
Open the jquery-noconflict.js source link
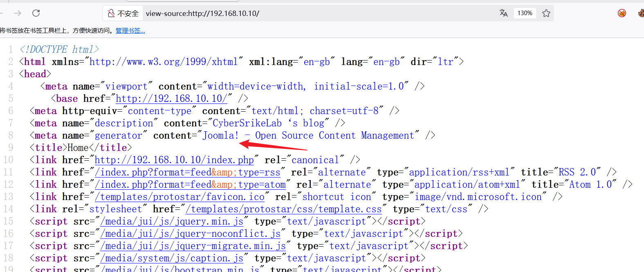click(x=190, y=234)
